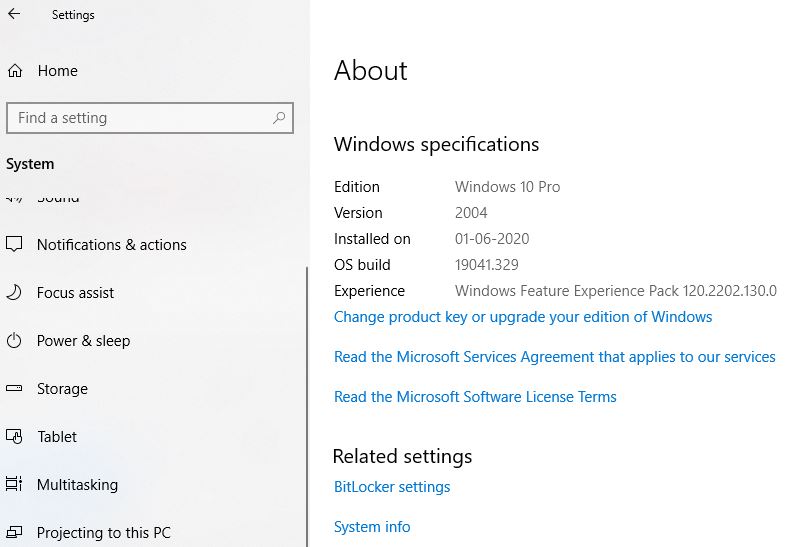Open BitLocker settings link
This screenshot has width=809, height=547.
tap(392, 487)
